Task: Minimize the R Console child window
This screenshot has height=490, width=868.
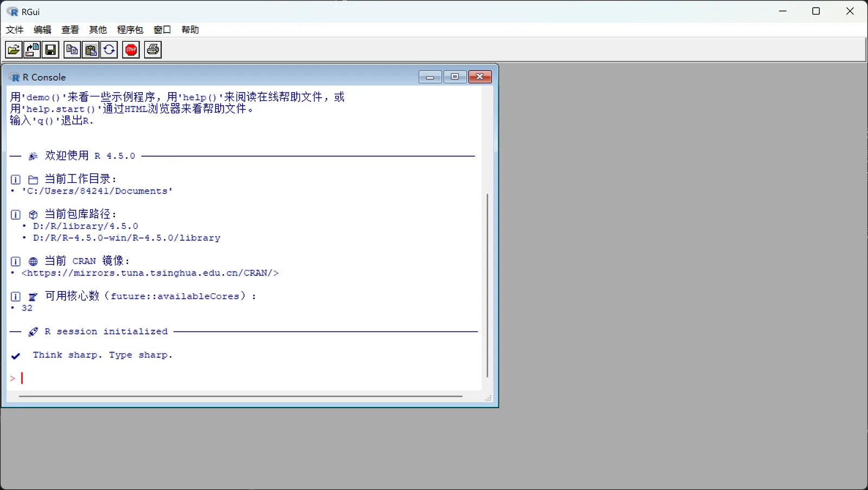Action: (x=430, y=77)
